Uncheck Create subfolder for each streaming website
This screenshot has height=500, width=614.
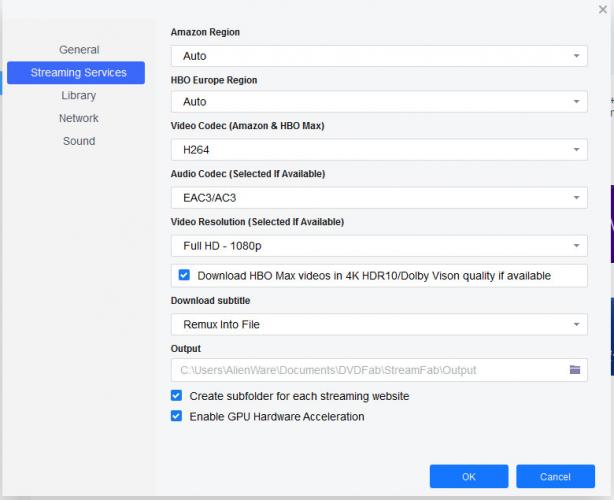click(177, 396)
